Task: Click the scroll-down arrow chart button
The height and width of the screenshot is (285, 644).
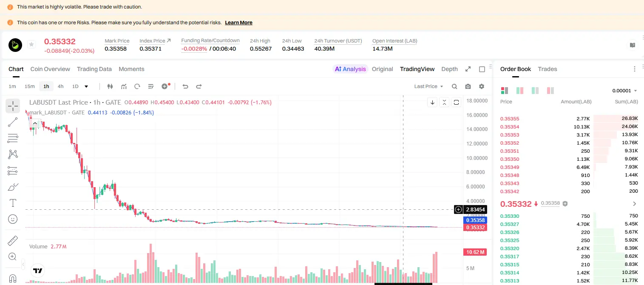Action: (432, 102)
